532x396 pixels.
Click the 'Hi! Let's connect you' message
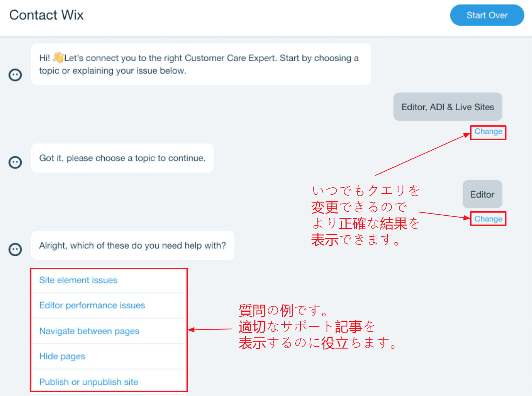coord(201,64)
